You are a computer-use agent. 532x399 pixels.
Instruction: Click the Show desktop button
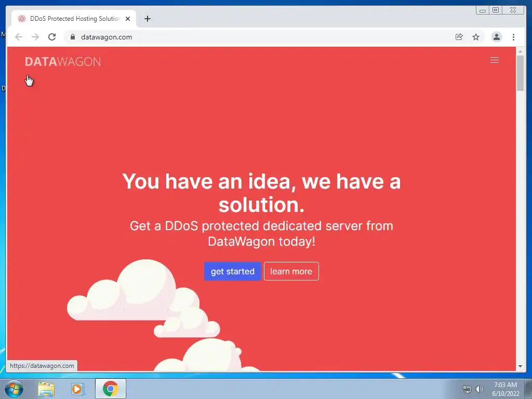point(528,389)
